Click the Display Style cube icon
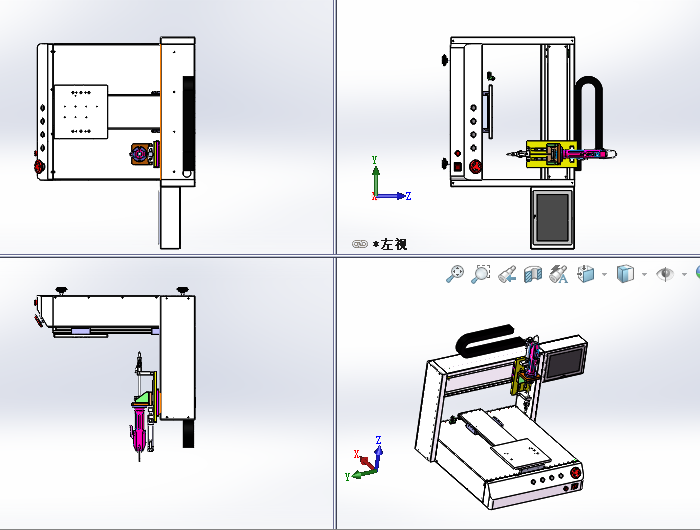 [625, 274]
